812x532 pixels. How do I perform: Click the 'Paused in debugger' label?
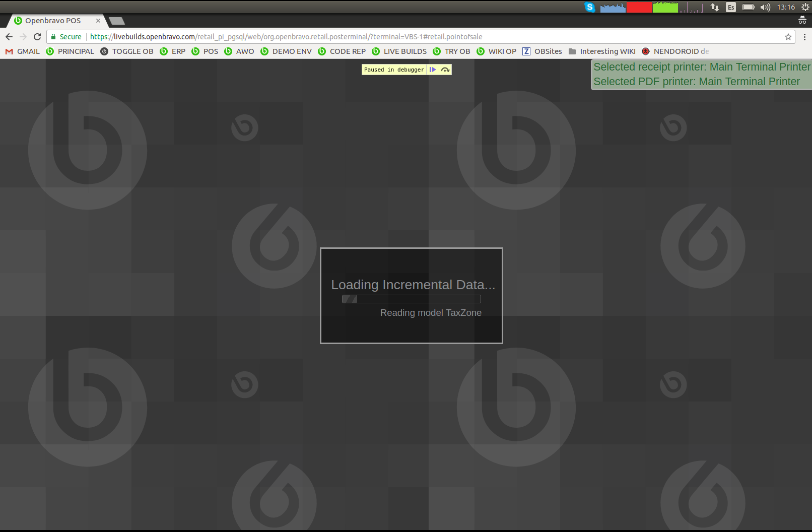(x=394, y=70)
